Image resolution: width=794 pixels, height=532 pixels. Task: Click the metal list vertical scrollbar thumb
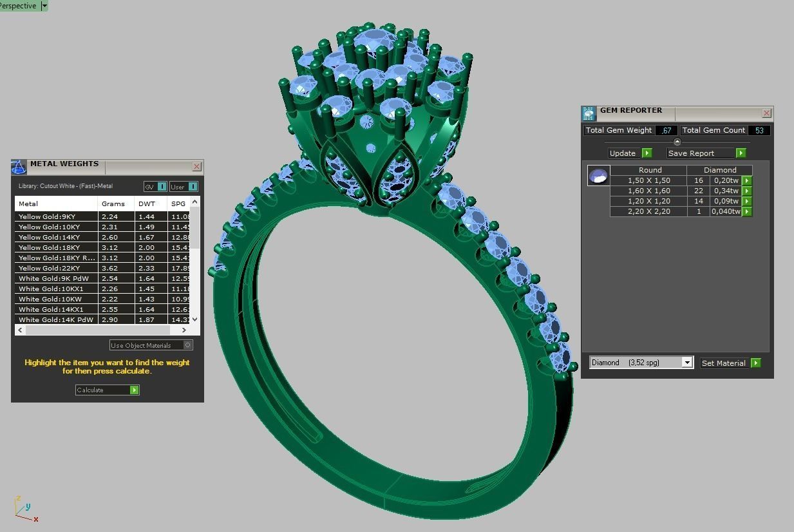click(x=195, y=229)
